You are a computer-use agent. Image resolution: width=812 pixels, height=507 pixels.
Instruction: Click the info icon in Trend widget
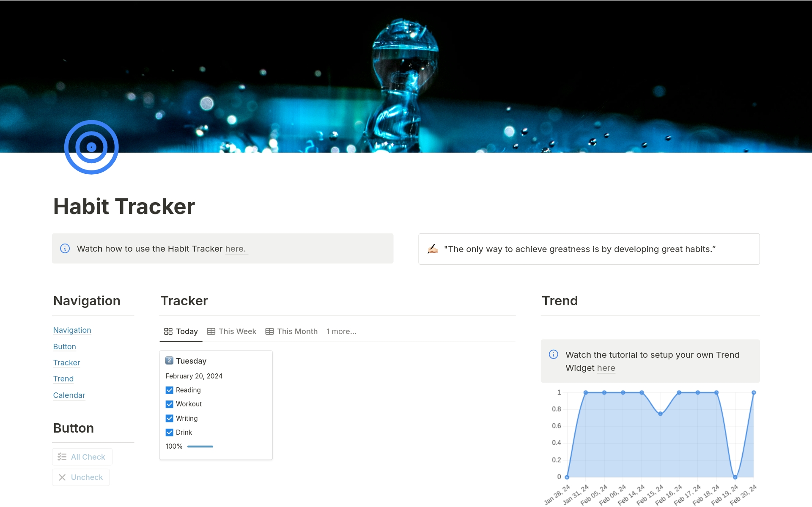point(554,355)
